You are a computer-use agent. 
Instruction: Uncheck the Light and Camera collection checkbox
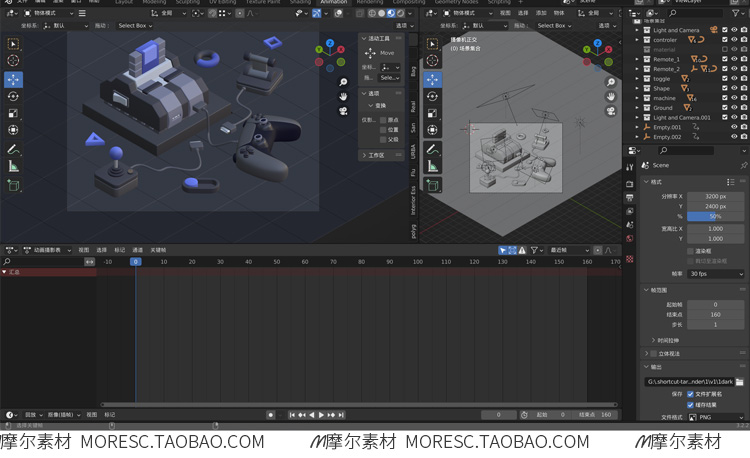pos(725,30)
